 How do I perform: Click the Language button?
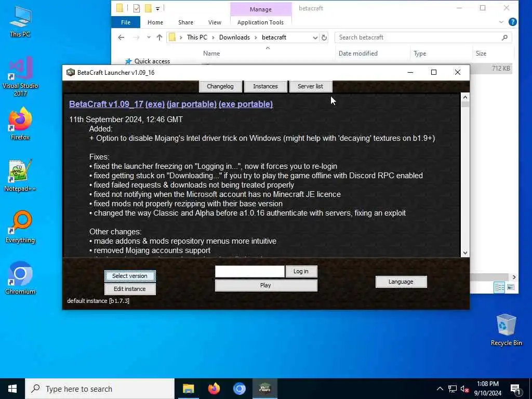(401, 282)
